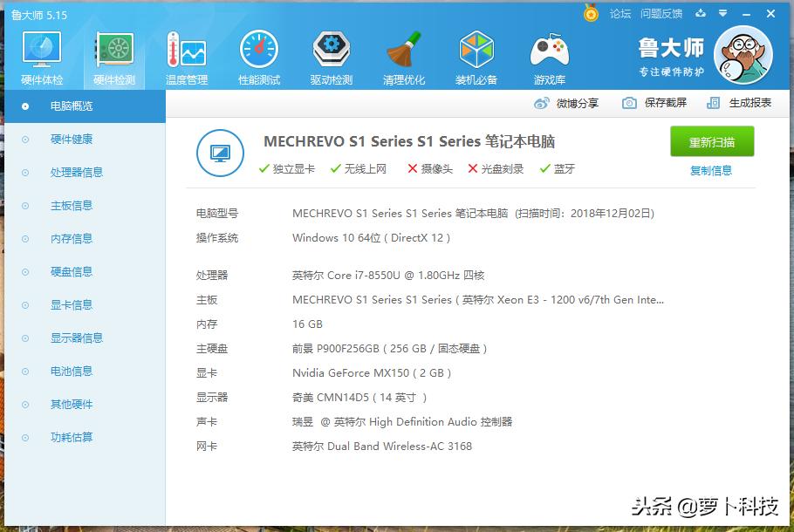Click the Ludashi mascot avatar
The image size is (794, 532).
point(743,54)
